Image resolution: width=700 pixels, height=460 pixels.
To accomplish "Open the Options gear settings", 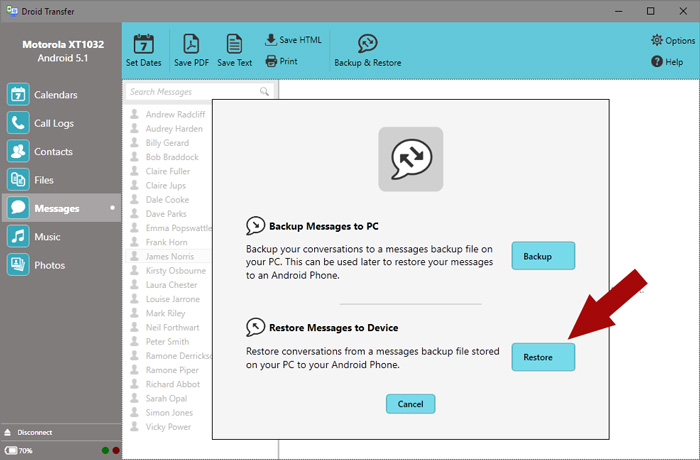I will [673, 40].
